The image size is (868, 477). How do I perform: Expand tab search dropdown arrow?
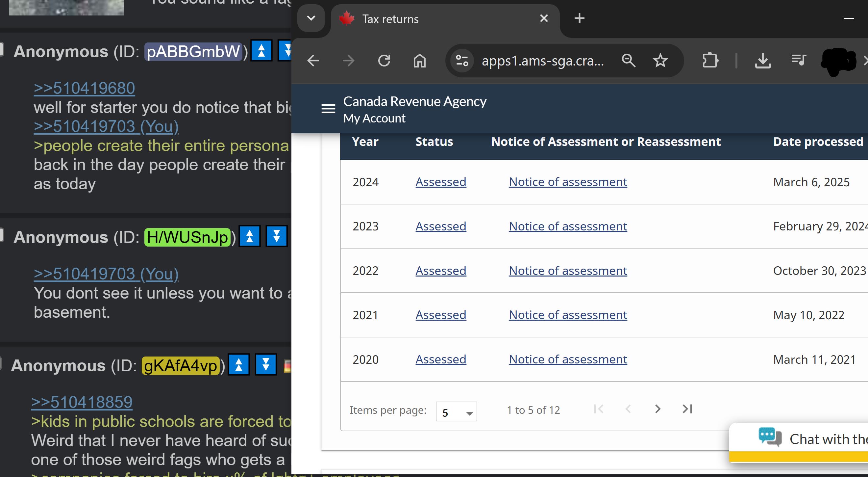[311, 18]
